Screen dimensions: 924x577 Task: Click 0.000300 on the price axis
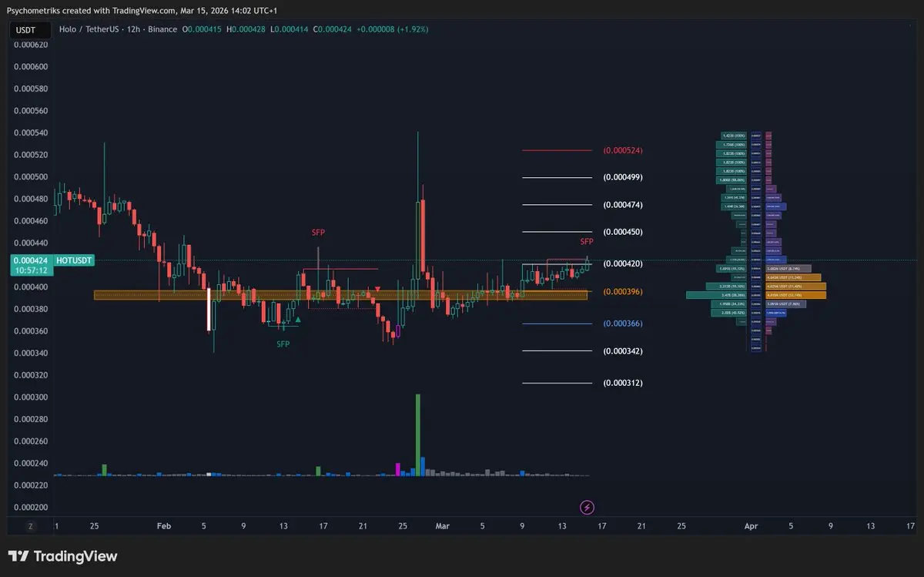click(31, 398)
